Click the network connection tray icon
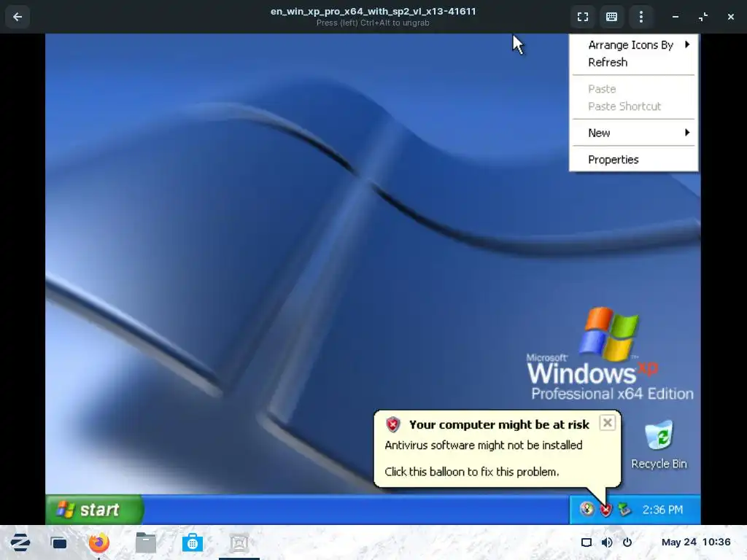747x560 pixels. [x=624, y=510]
